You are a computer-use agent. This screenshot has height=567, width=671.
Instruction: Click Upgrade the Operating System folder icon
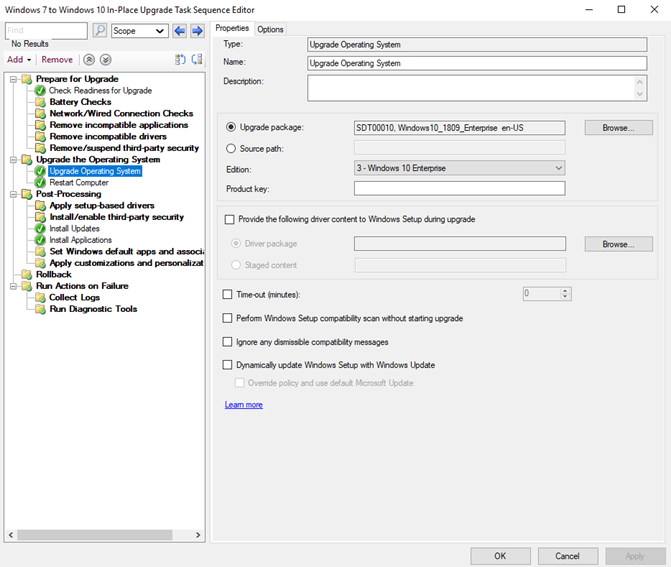(x=27, y=160)
